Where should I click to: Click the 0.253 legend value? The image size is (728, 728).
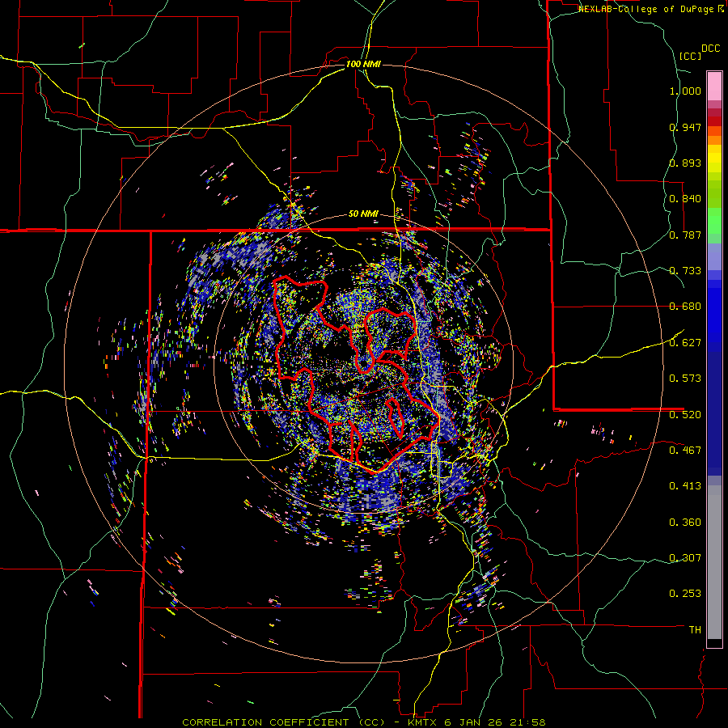[685, 594]
